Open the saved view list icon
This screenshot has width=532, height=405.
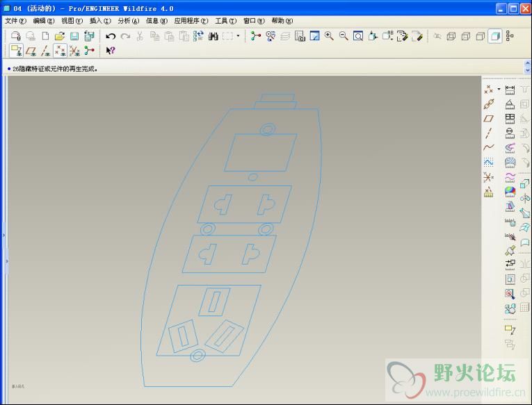tap(387, 36)
